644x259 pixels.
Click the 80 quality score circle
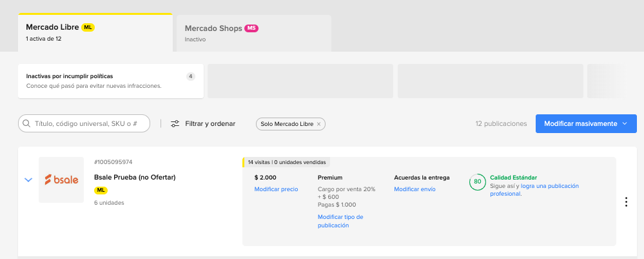[x=477, y=181]
